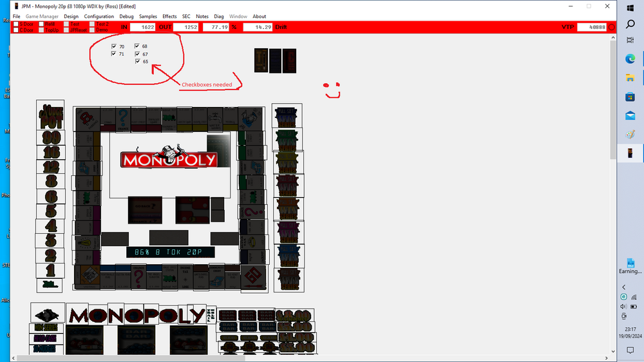Click the red question mark Chance square, bottom row

click(x=138, y=277)
